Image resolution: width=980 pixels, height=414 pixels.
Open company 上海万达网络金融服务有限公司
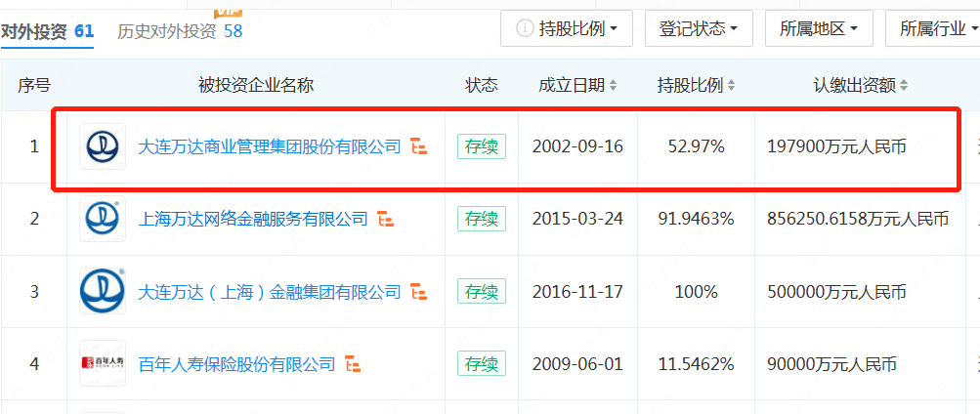253,220
